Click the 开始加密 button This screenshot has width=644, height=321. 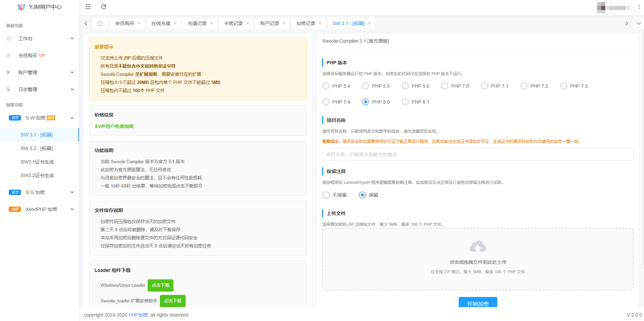point(478,303)
